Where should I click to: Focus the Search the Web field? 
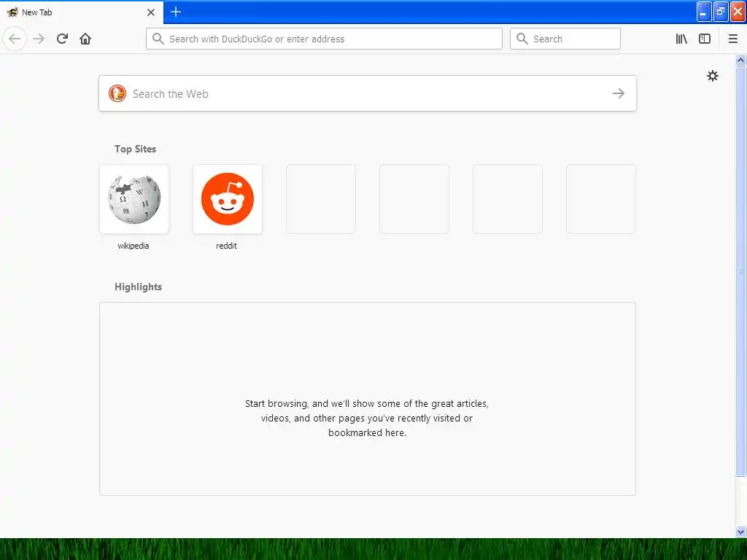click(x=368, y=93)
